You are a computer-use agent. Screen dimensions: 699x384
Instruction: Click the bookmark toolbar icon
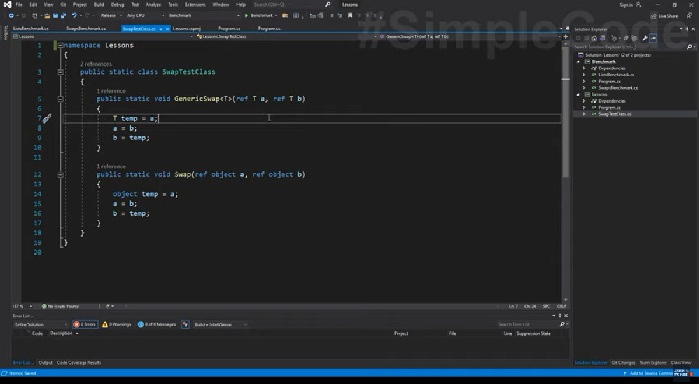pos(350,16)
